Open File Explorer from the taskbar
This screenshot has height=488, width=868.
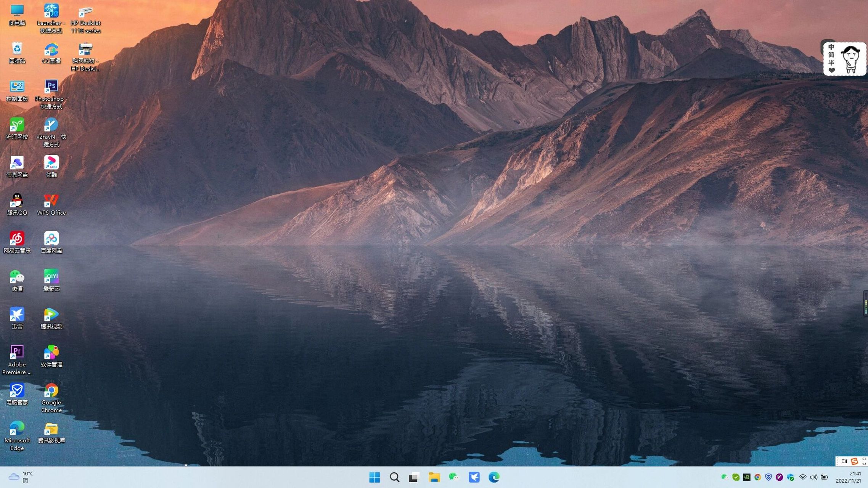[434, 477]
